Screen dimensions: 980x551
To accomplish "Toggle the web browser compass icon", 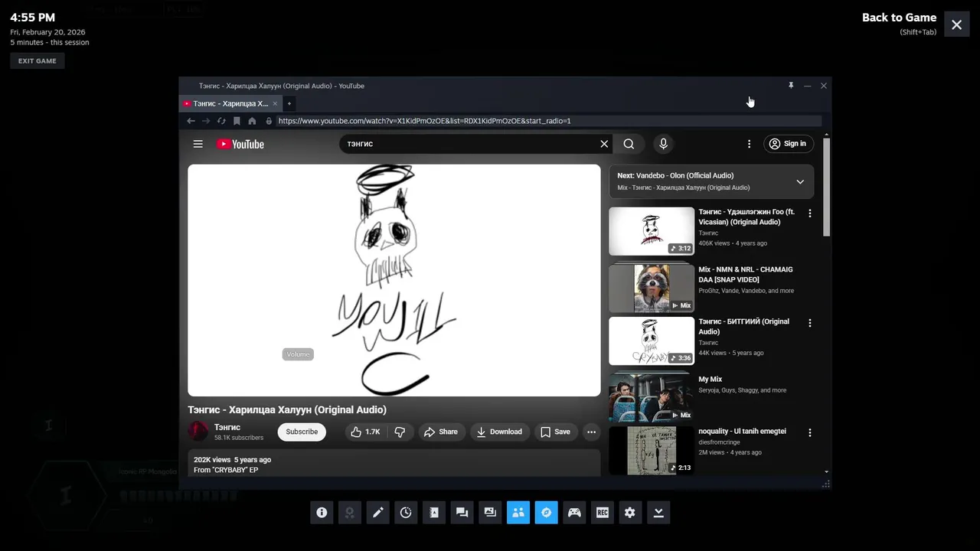I will coord(546,513).
